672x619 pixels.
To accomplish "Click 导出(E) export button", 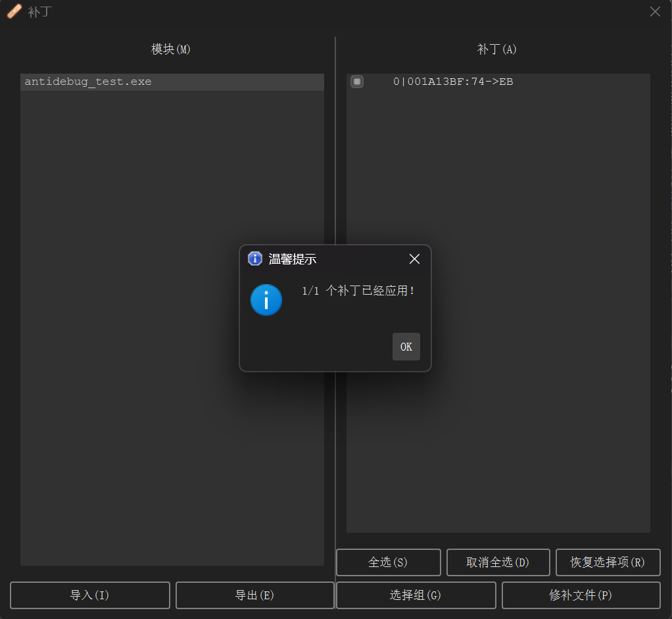I will (254, 595).
